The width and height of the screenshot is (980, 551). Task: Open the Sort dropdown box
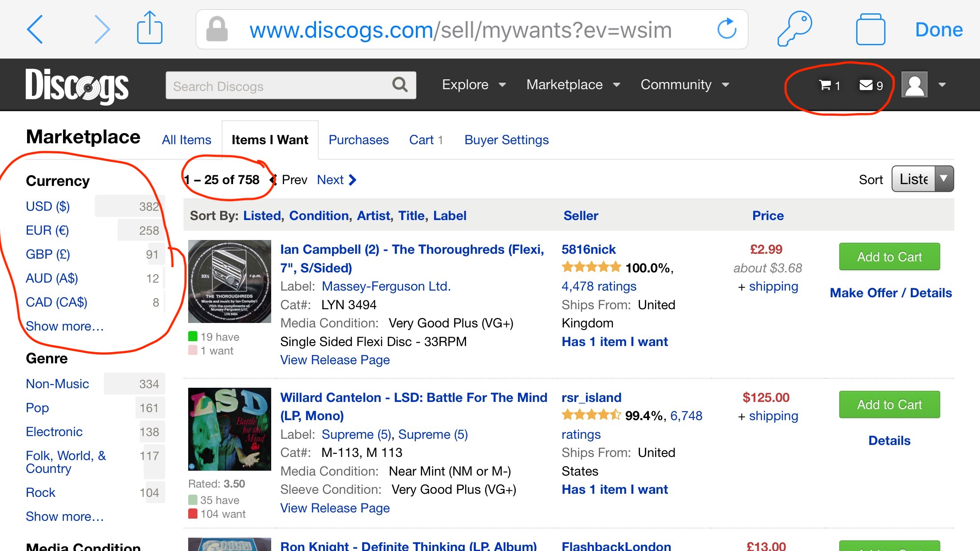[922, 179]
